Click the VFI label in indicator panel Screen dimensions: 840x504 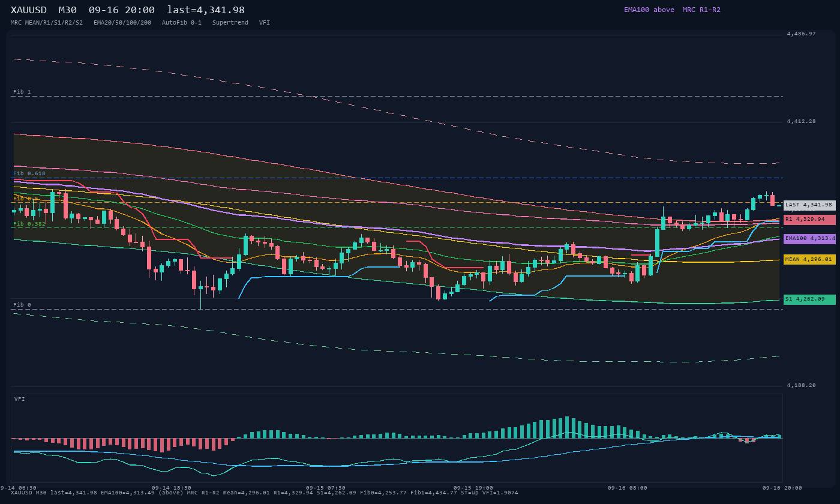(x=20, y=399)
